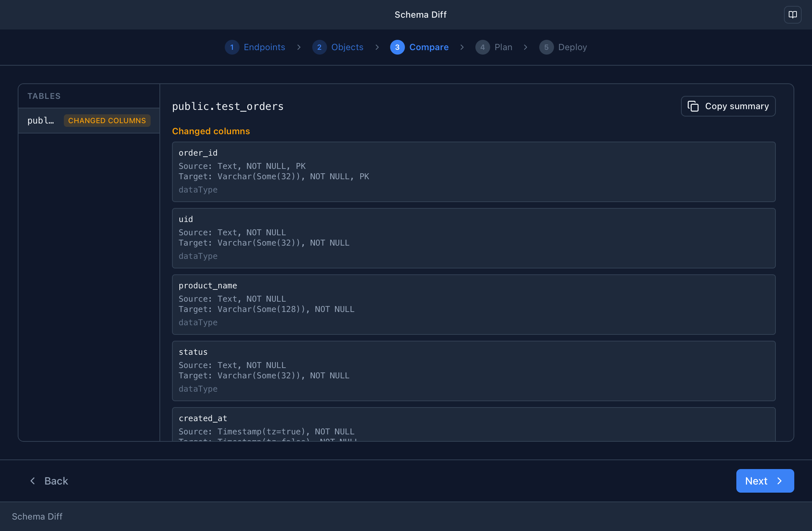The width and height of the screenshot is (812, 531).
Task: Select step 1 number circle
Action: click(232, 47)
